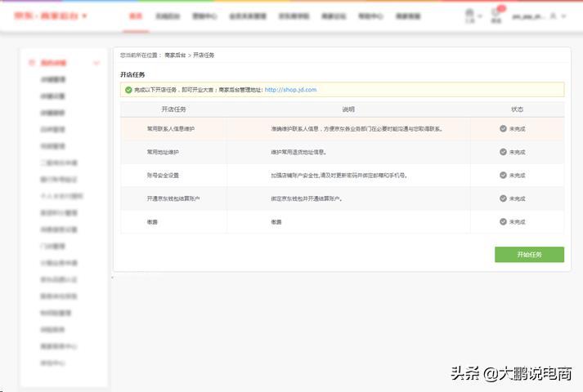The height and width of the screenshot is (392, 583).
Task: Click the green check icon in notice bar
Action: point(128,90)
